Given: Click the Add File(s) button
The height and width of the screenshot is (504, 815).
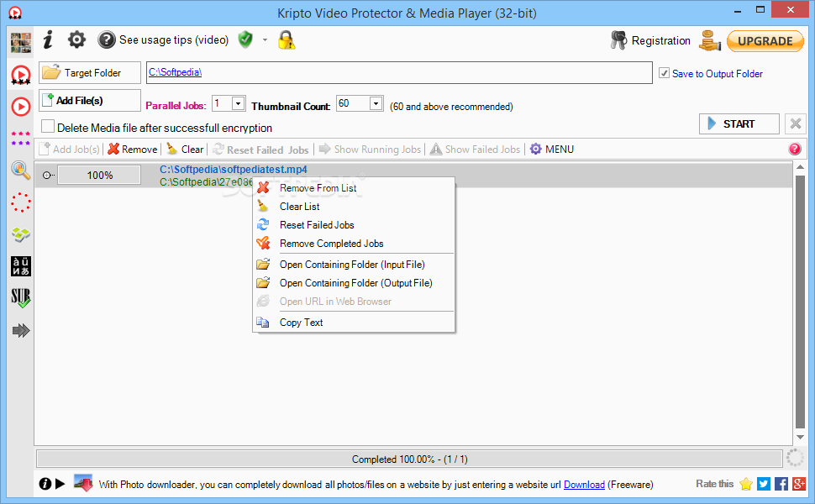Looking at the screenshot, I should [x=90, y=100].
